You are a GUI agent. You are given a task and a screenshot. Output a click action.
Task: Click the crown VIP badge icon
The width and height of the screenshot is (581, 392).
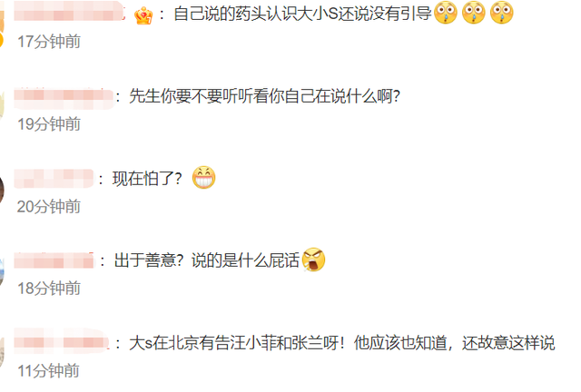pyautogui.click(x=143, y=15)
